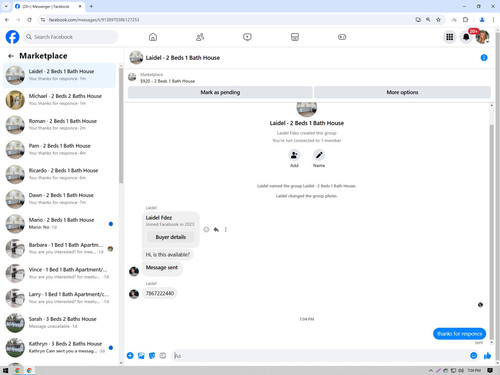Open the Ricardo - 2 Beds 1 Bath House chat
Screen dimensions: 500x375
[59, 174]
